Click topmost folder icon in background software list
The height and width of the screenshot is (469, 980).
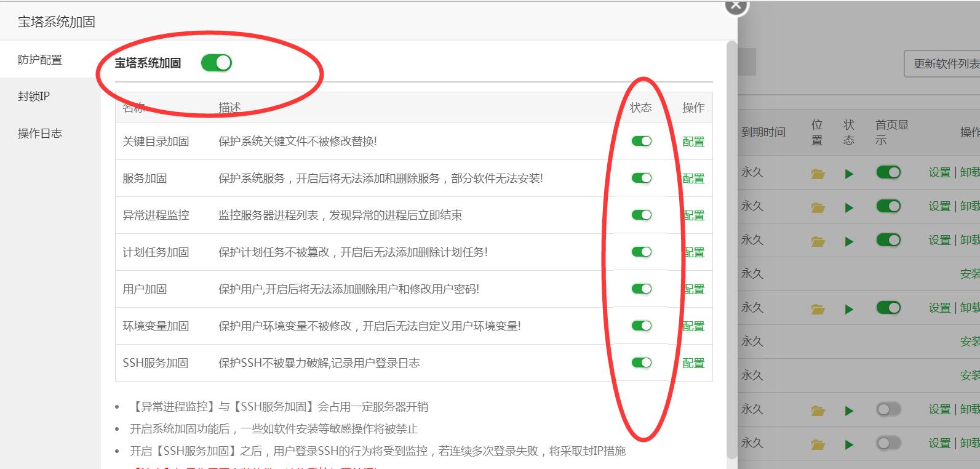[818, 174]
